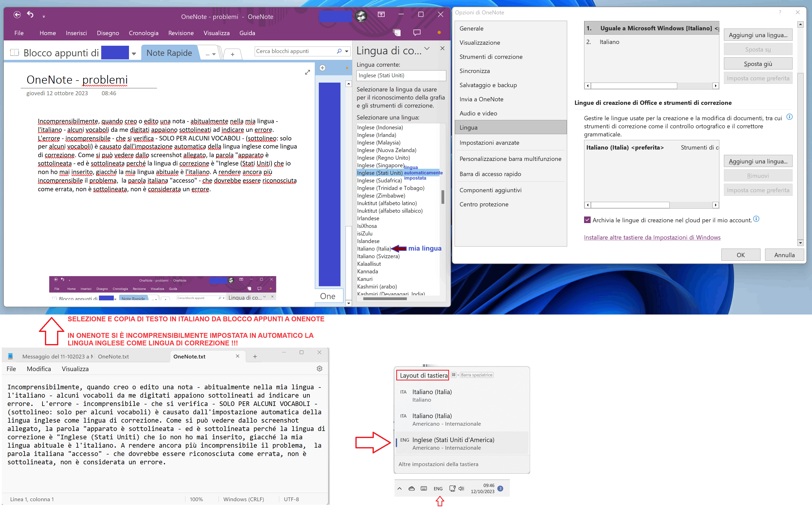This screenshot has width=812, height=507.
Task: Click the up arrow of the Options dialog scrollbar
Action: [x=800, y=24]
